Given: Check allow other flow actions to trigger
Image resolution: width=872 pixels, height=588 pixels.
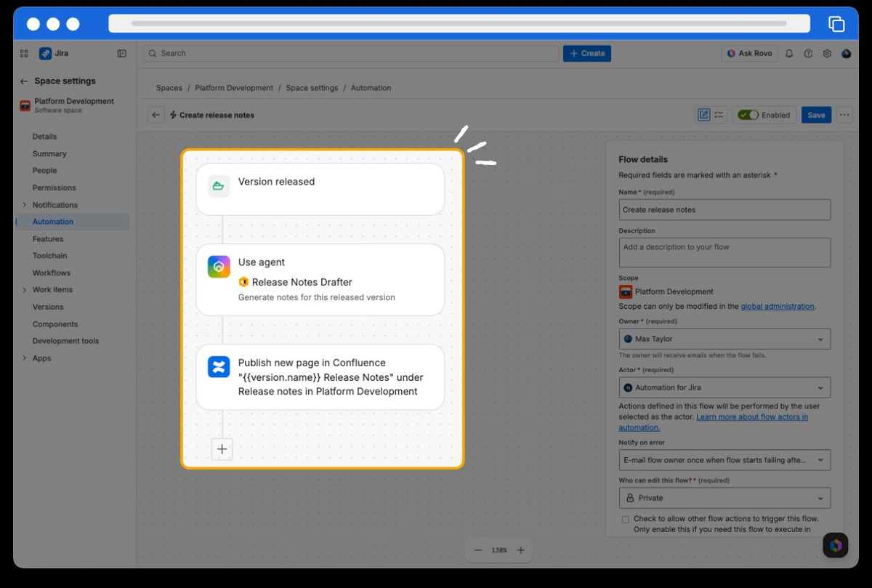Looking at the screenshot, I should click(626, 520).
